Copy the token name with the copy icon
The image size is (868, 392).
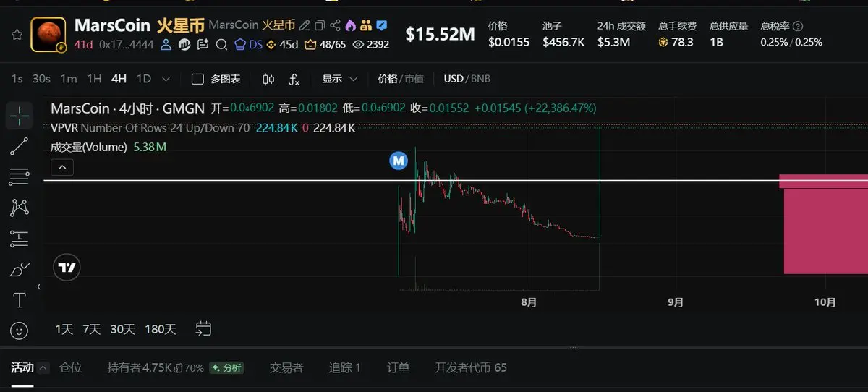coord(320,25)
